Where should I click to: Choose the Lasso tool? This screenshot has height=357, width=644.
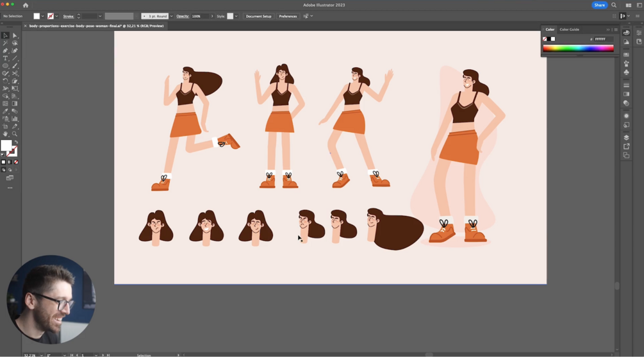[x=15, y=43]
